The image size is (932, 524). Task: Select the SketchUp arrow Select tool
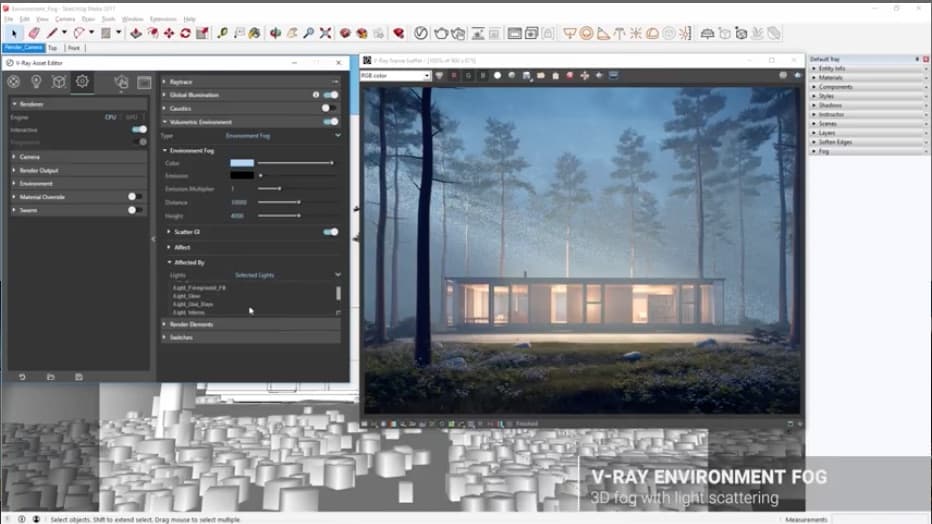click(14, 33)
